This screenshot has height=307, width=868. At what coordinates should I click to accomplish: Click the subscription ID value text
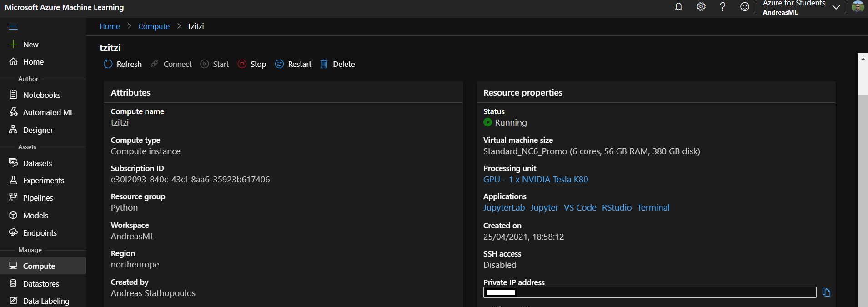pos(190,180)
